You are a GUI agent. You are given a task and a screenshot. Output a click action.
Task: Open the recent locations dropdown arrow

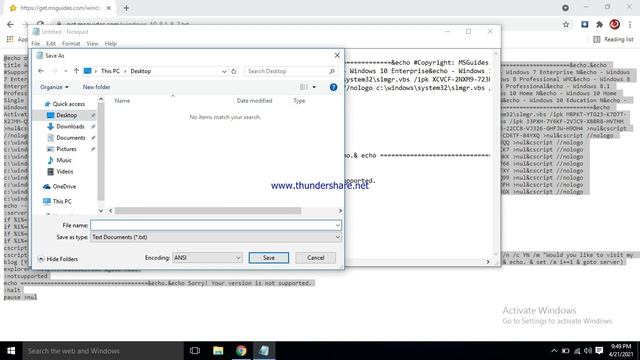pyautogui.click(x=65, y=71)
